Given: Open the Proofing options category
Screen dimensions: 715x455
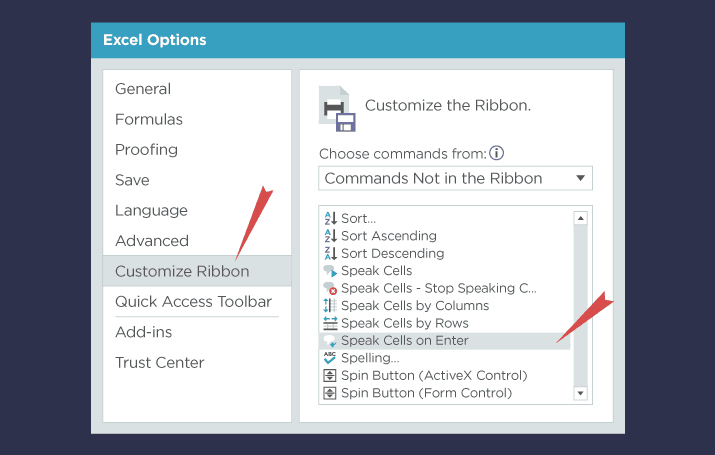Looking at the screenshot, I should [146, 150].
